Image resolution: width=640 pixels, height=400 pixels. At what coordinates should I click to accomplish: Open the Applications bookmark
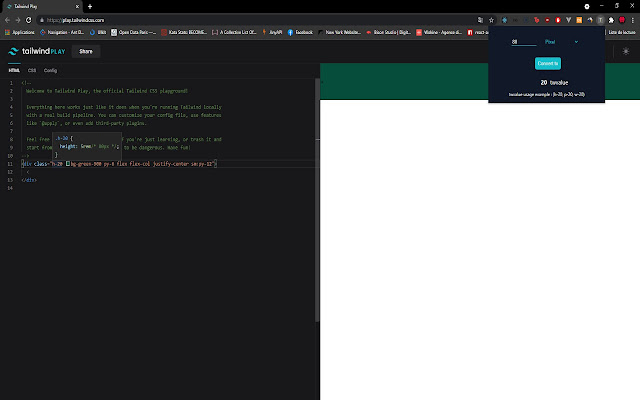point(20,32)
